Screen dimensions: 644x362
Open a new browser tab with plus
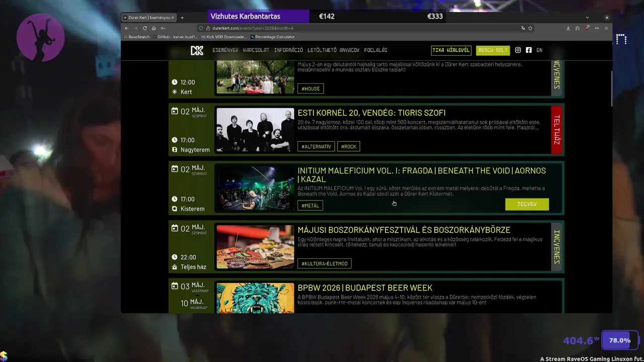click(182, 18)
